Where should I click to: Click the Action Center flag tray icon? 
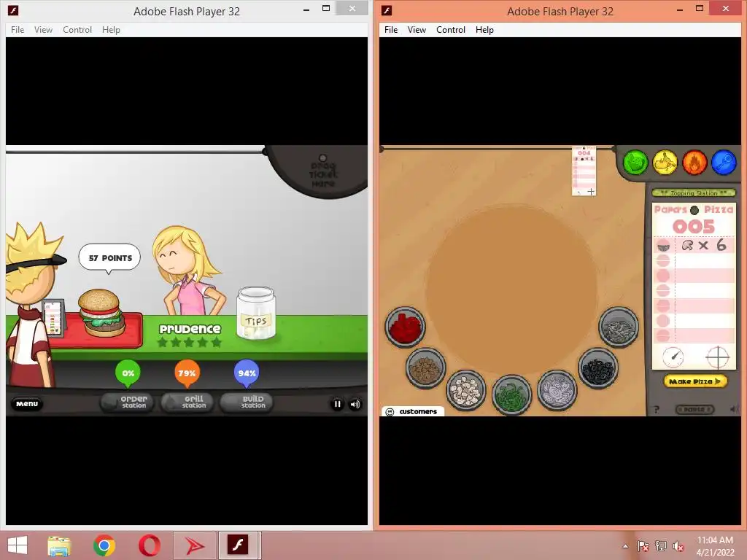[x=643, y=546]
